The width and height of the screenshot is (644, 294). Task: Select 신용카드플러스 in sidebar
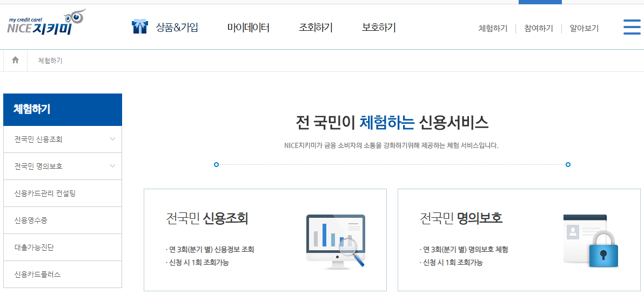[x=63, y=275]
